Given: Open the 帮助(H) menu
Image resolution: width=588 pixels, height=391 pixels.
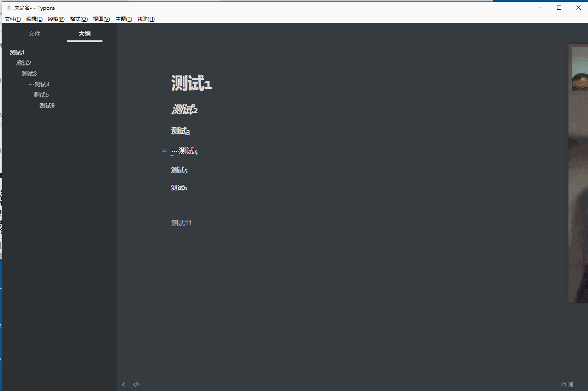Looking at the screenshot, I should click(146, 19).
